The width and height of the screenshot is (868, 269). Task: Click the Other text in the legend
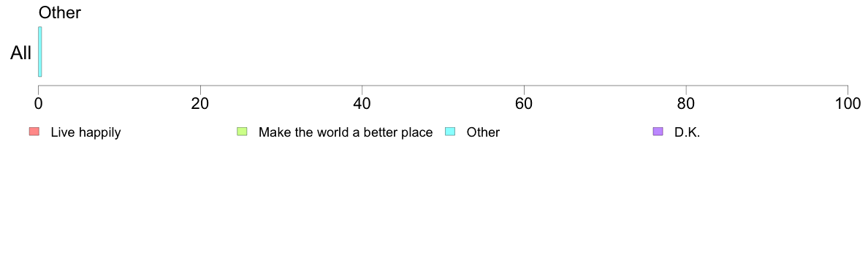(x=483, y=132)
